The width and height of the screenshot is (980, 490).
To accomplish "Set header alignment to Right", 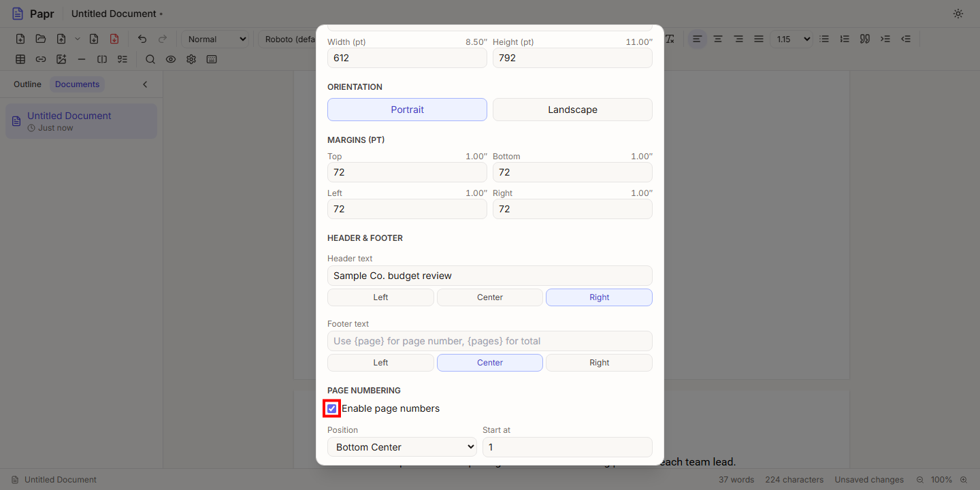I will tap(599, 297).
